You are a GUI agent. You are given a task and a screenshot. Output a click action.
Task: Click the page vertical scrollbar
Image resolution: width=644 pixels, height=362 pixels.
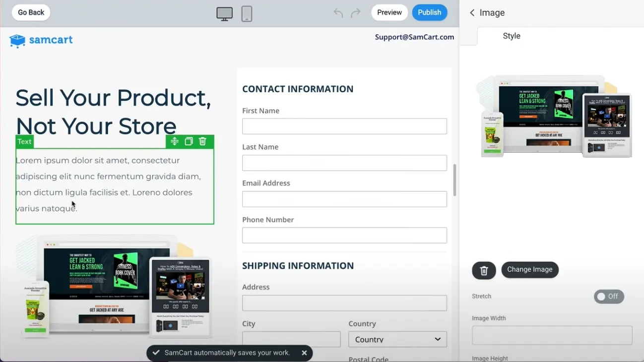click(454, 180)
